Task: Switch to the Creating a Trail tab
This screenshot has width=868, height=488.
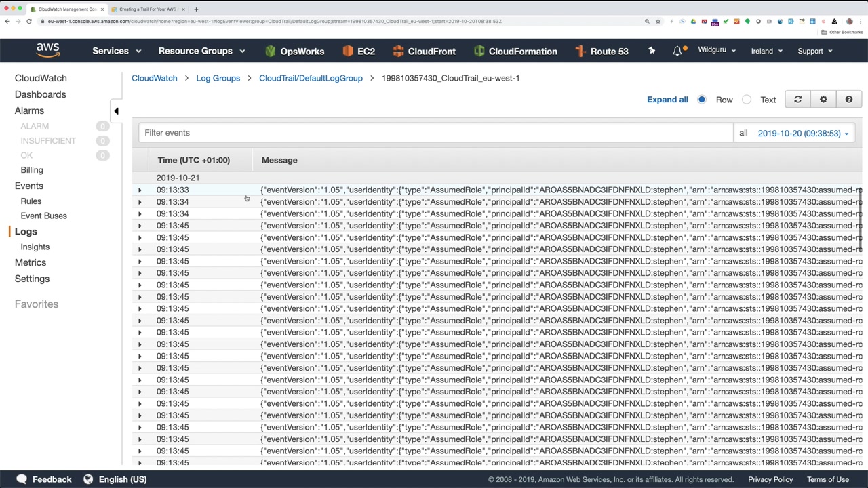Action: click(x=148, y=9)
